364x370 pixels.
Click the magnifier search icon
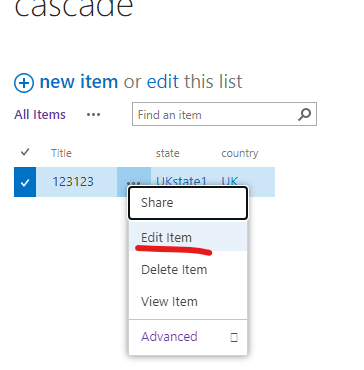(304, 114)
